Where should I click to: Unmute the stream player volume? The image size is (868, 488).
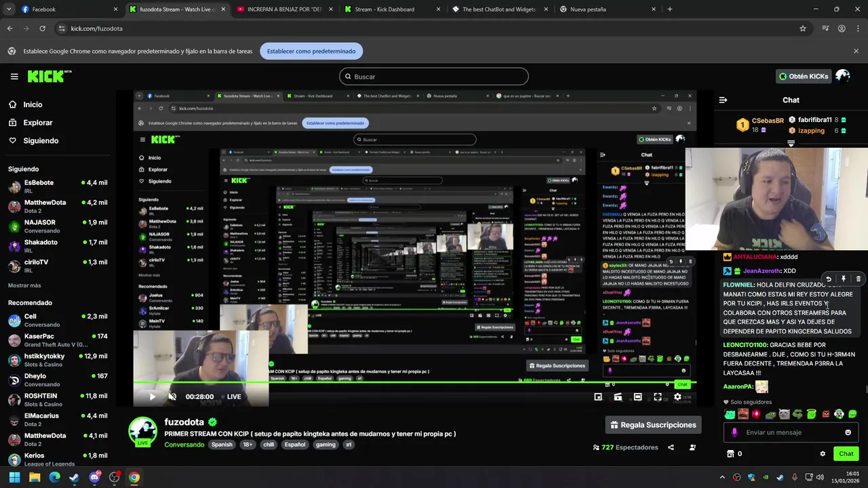click(172, 396)
